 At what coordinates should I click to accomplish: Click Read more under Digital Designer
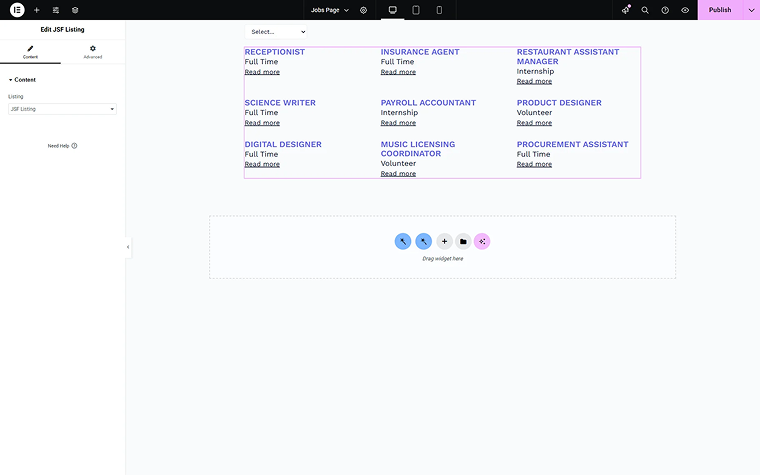pos(262,164)
